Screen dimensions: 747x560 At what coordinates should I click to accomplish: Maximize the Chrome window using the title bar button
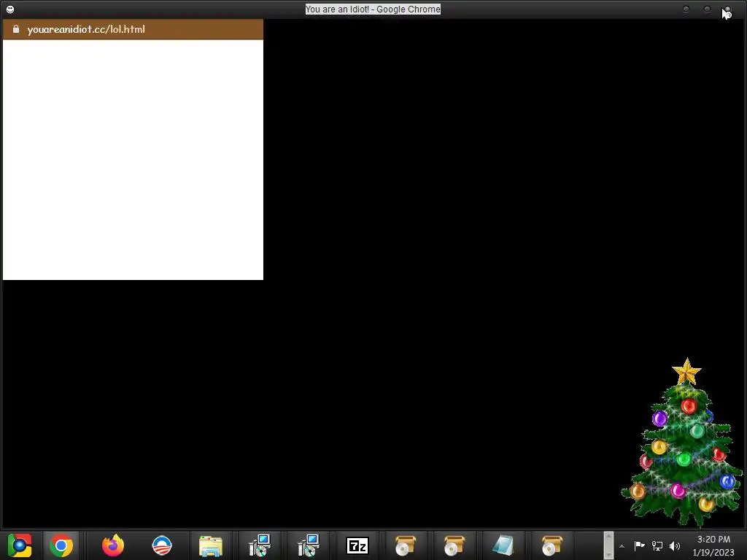[707, 9]
